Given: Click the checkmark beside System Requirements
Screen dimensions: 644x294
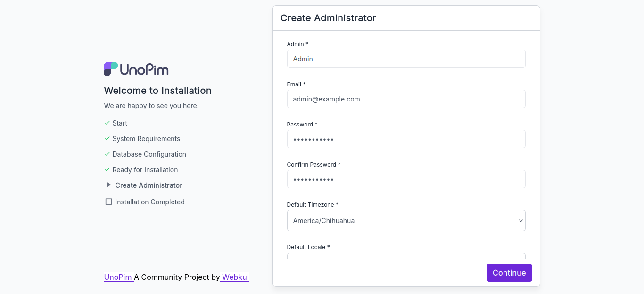Looking at the screenshot, I should 107,139.
